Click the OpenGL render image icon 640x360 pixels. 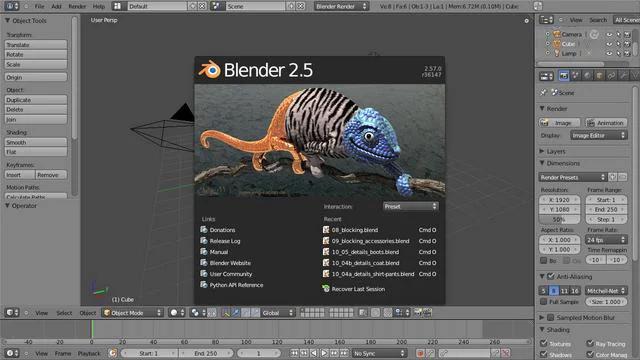pyautogui.click(x=418, y=313)
